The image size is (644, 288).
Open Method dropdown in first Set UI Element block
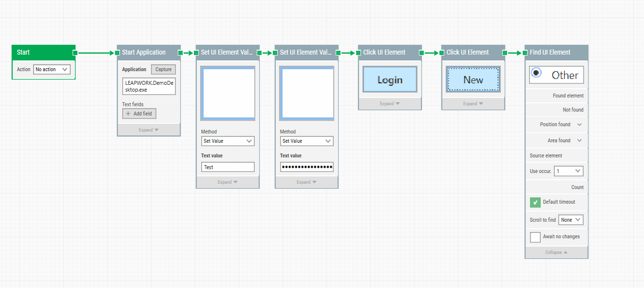pyautogui.click(x=228, y=141)
